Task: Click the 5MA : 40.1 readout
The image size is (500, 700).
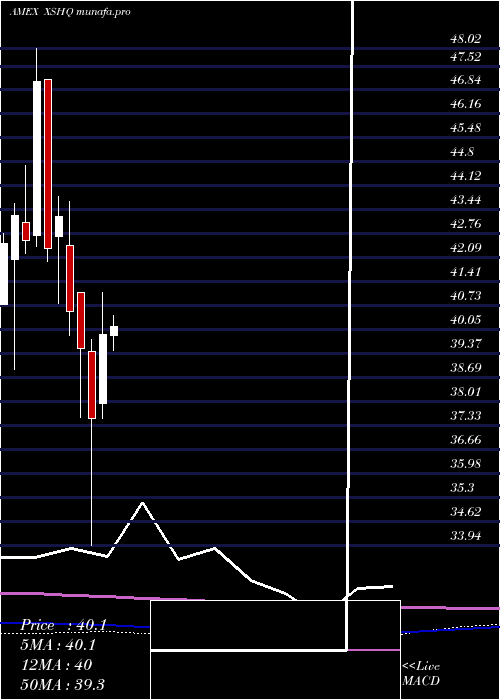Action: 58,645
